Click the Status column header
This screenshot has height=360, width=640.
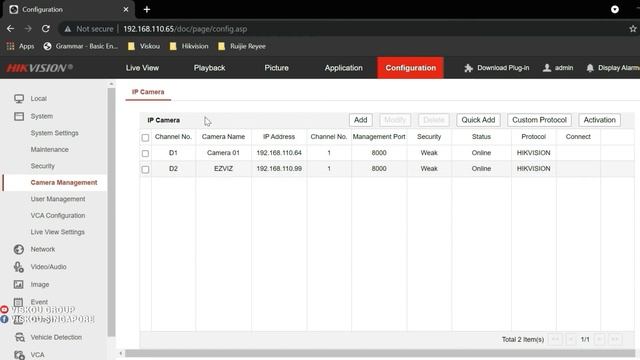[481, 137]
